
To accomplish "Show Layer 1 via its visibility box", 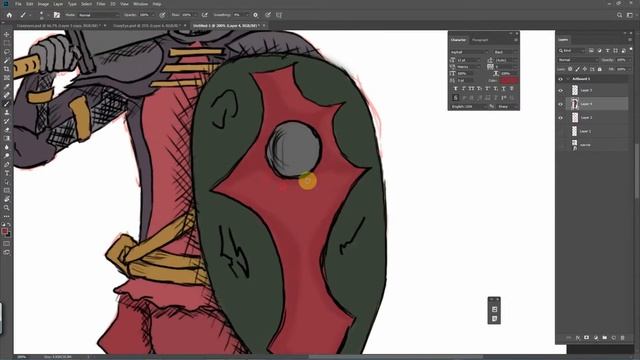I will point(560,131).
